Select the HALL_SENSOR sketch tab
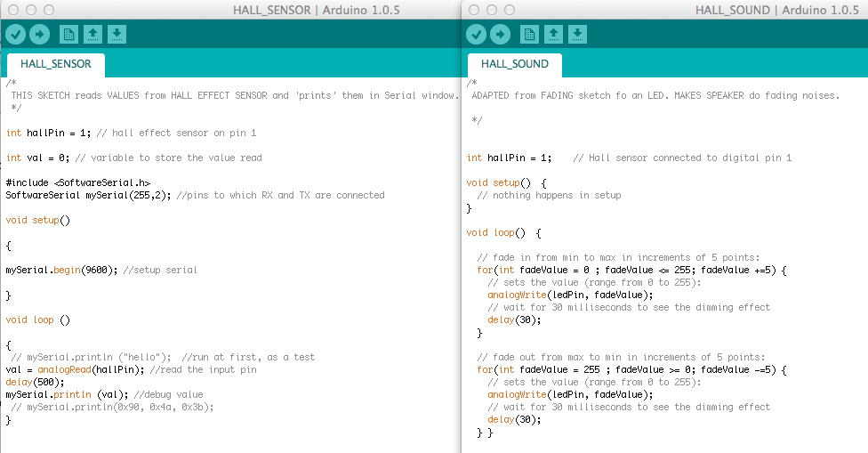The width and height of the screenshot is (868, 453). click(56, 64)
